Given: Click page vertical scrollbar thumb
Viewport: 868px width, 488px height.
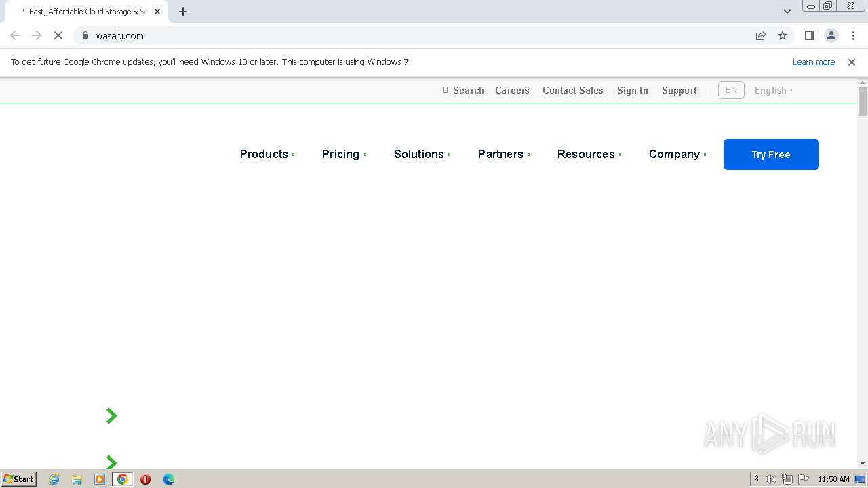Looking at the screenshot, I should (863, 102).
